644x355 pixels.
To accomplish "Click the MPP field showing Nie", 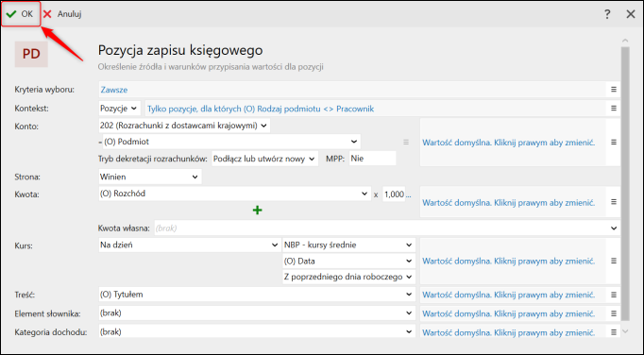I will tap(372, 159).
